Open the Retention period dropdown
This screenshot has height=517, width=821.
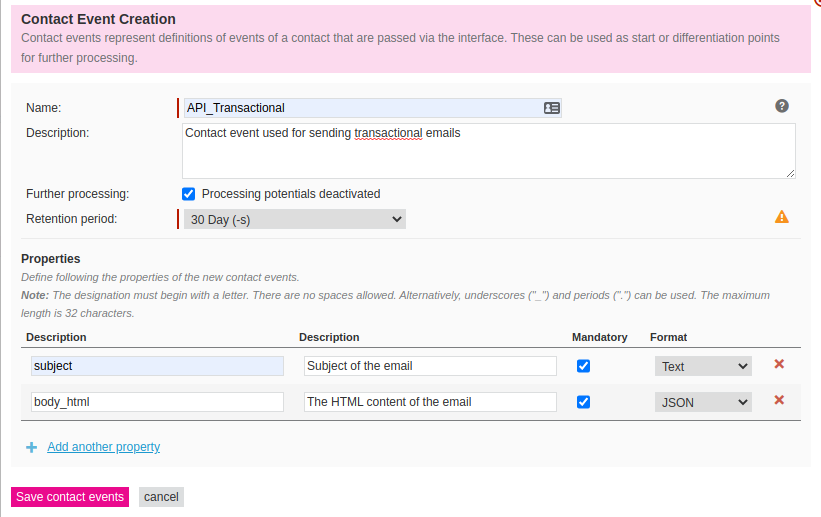(x=295, y=219)
